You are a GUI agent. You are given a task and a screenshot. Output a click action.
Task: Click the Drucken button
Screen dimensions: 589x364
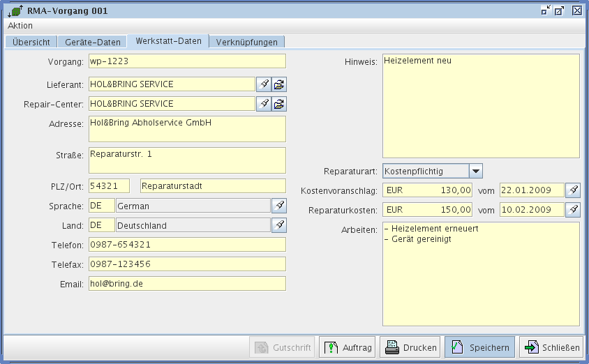(411, 347)
